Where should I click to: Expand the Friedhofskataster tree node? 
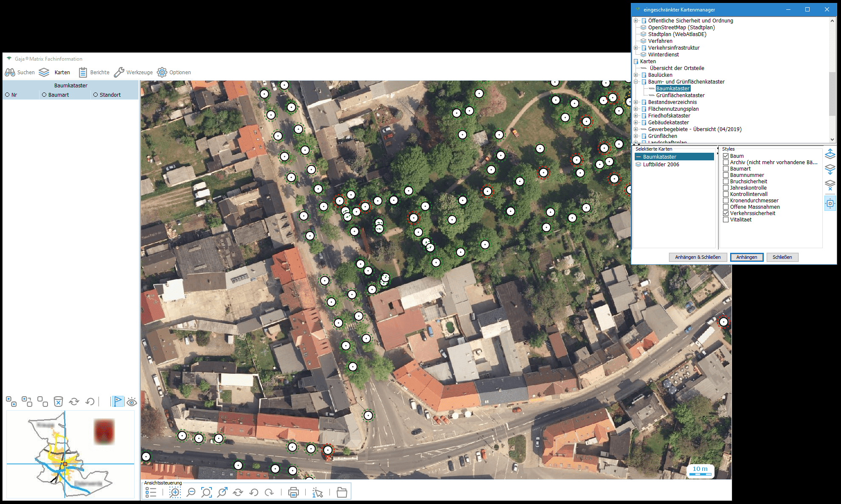tap(636, 116)
